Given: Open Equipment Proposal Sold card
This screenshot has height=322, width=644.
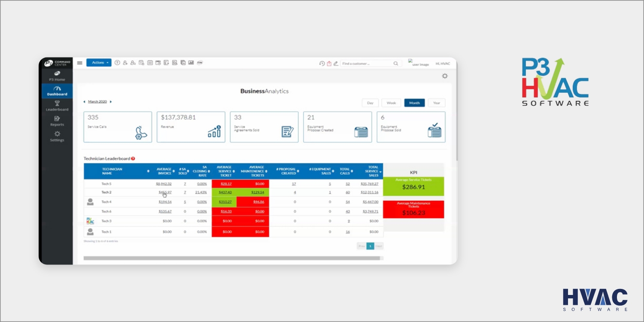Looking at the screenshot, I should (x=411, y=127).
